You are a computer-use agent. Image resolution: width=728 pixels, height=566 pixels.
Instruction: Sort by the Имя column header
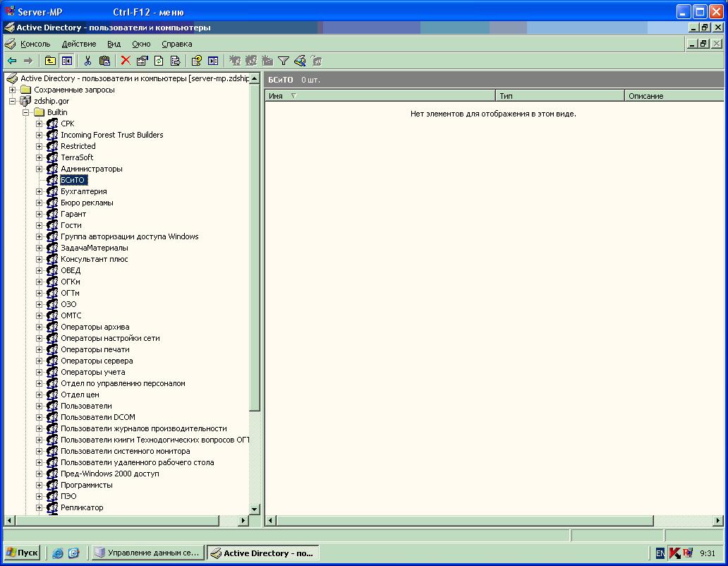(x=380, y=96)
